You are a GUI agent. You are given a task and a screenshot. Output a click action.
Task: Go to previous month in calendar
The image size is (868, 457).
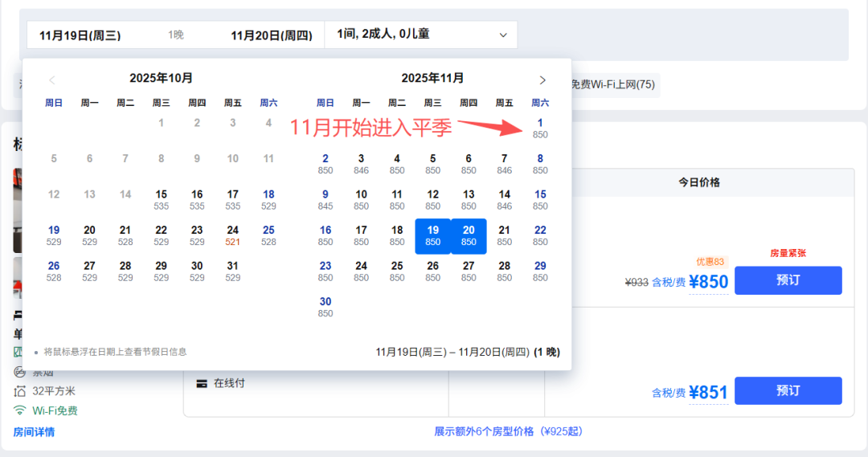52,80
